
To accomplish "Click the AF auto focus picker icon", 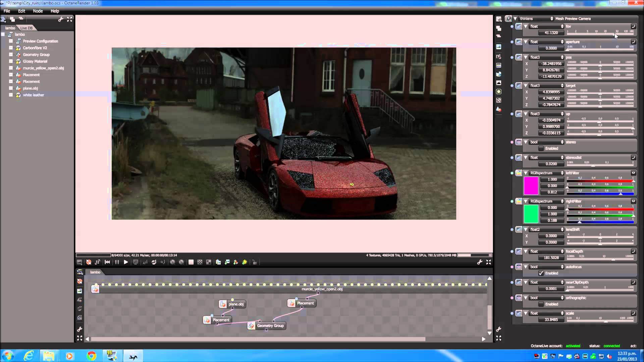I will point(145,262).
